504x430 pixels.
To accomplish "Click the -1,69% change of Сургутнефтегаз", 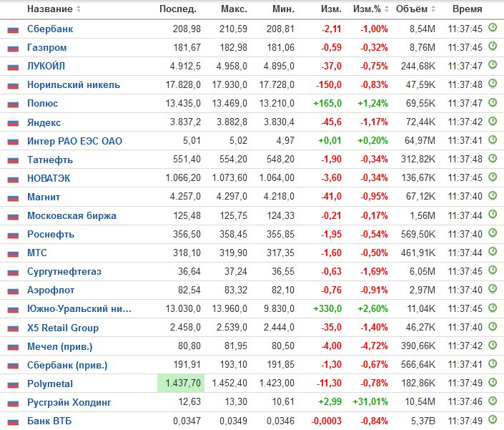I will [x=374, y=271].
